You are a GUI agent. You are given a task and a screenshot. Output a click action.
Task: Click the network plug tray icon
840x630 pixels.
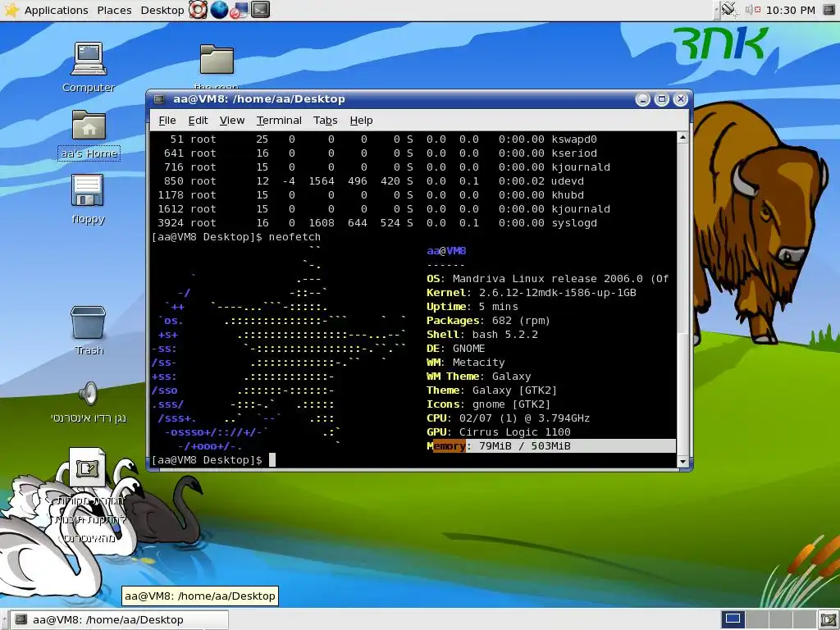728,10
